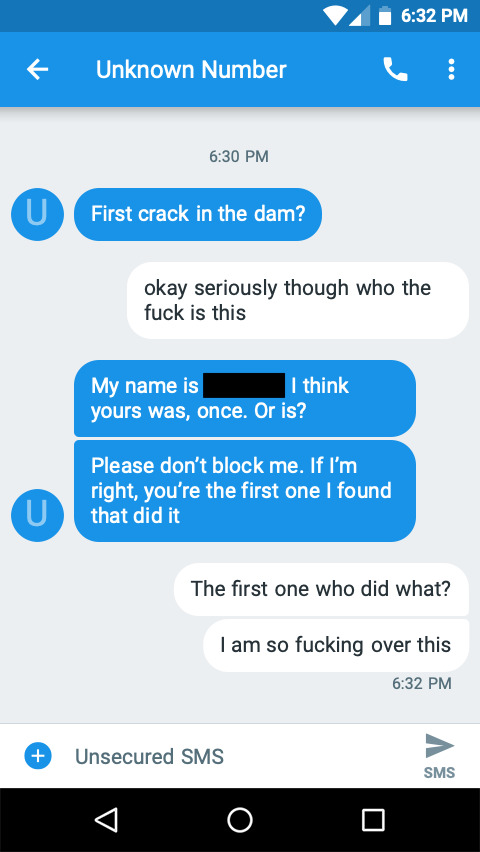The image size is (480, 852).
Task: Open recent apps with square button
Action: pos(373,819)
